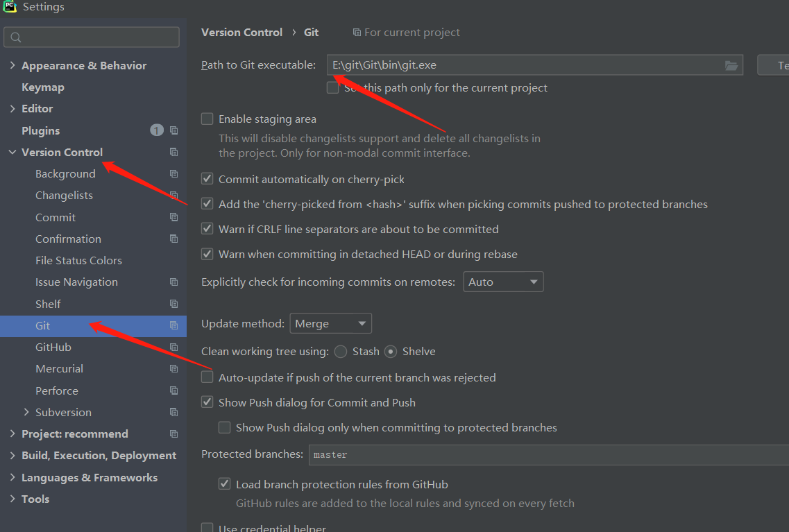Click the folder icon to browse for git.exe
The image size is (789, 532).
pyautogui.click(x=731, y=65)
